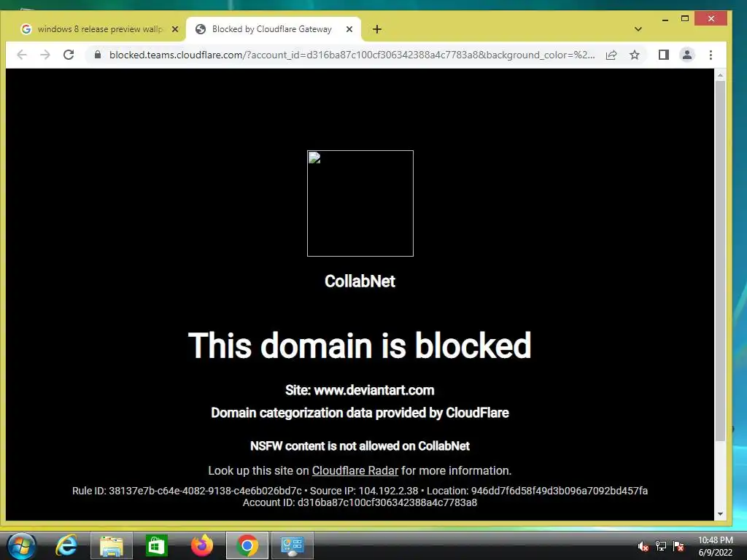Close the Blocked by Cloudflare Gateway tab
The height and width of the screenshot is (560, 747).
pos(349,29)
